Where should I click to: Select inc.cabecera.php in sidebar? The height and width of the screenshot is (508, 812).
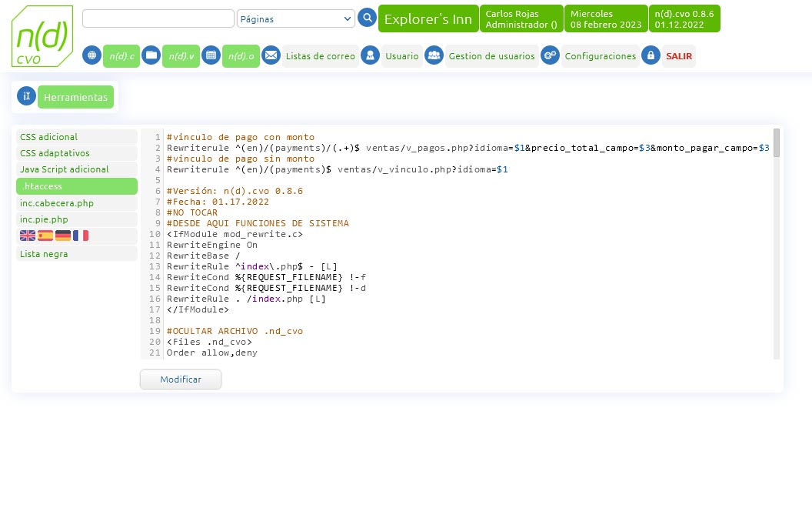click(x=77, y=203)
